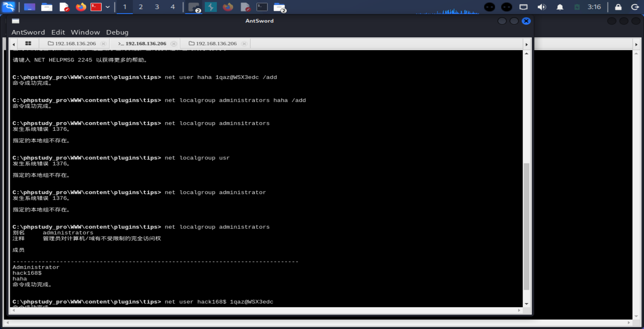644x329 pixels.
Task: Click the 'net localgroup usr' command
Action: point(197,158)
